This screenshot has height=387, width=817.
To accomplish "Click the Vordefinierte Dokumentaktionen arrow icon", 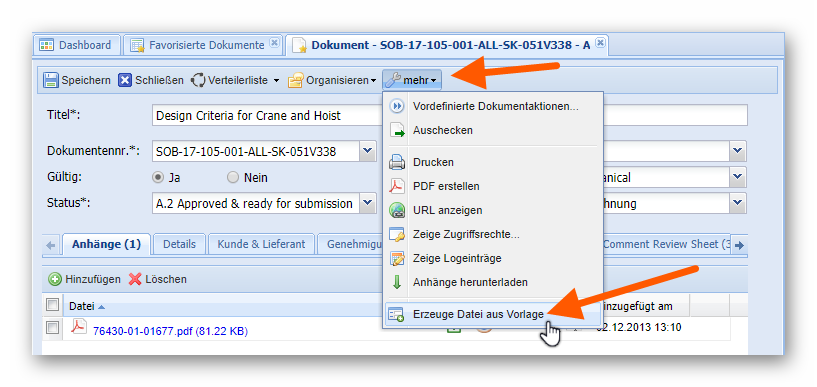I will tap(397, 106).
